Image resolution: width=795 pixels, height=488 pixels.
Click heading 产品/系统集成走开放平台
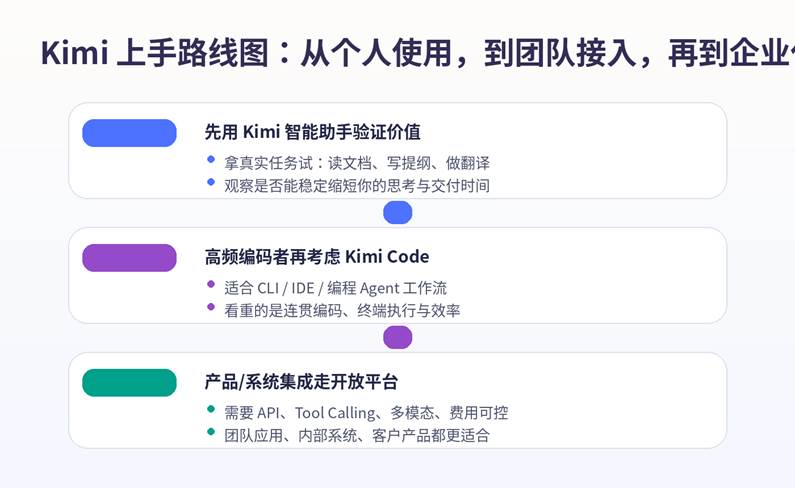tap(301, 382)
